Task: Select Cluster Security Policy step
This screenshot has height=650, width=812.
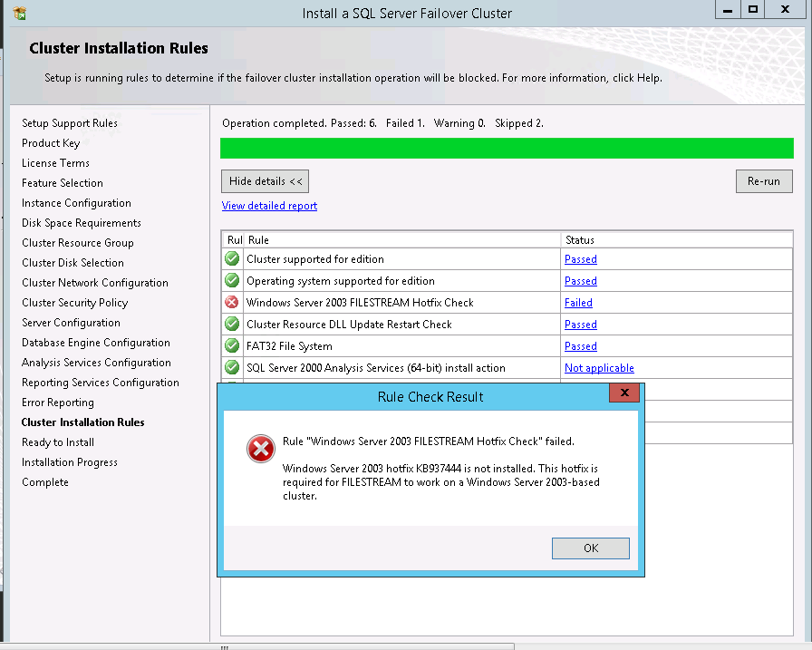Action: pos(74,303)
